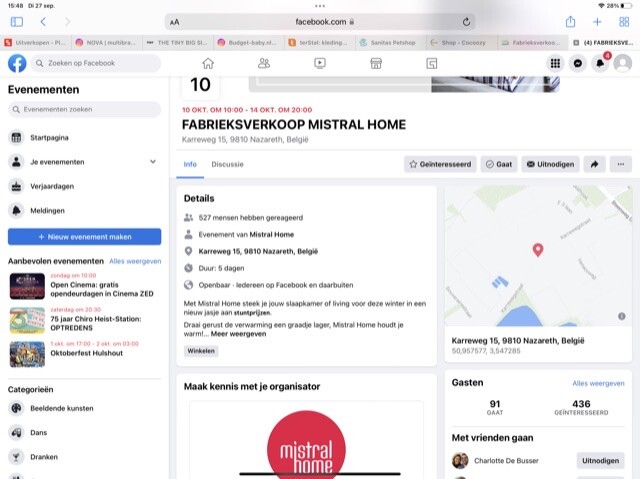Open the Open Cinema ZED event thumbnail
Viewport: 640px width, 479px height.
point(27,286)
